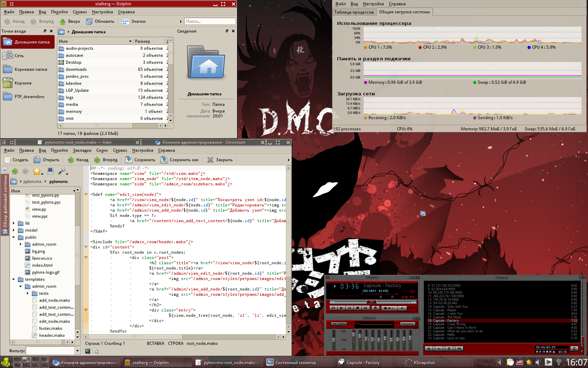The image size is (588, 368).
Task: Open the Filter dropdown in Kate sidebar
Action: coord(77,350)
